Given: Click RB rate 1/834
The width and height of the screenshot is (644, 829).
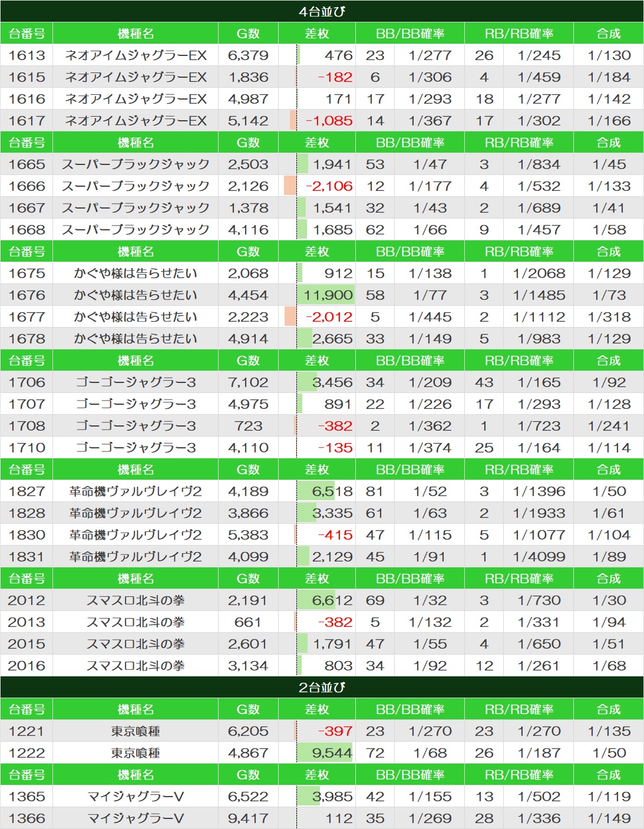Looking at the screenshot, I should [539, 164].
